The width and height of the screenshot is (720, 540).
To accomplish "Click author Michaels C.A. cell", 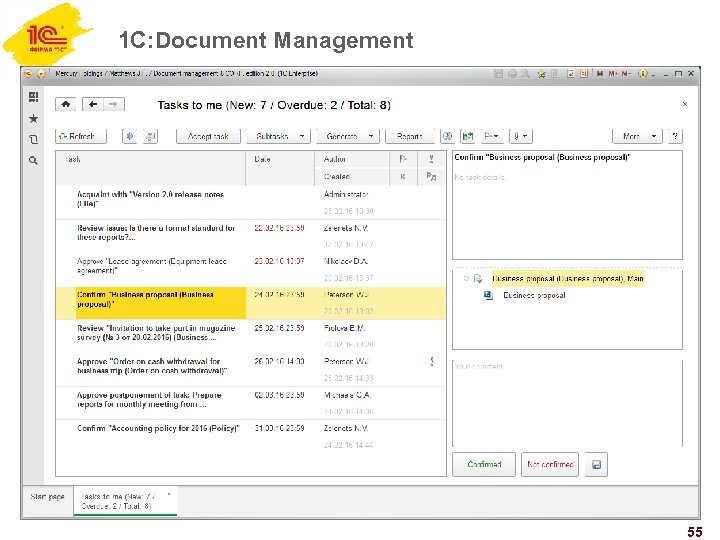I will [x=347, y=395].
